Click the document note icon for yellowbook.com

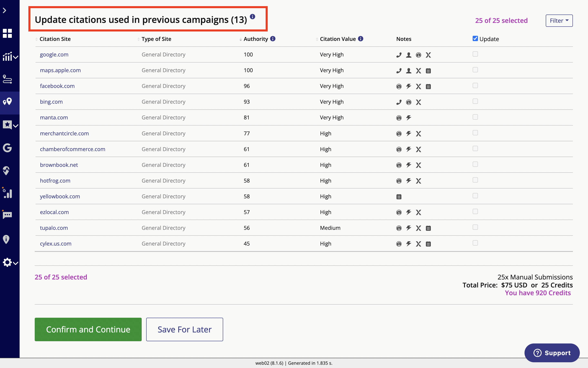(399, 197)
